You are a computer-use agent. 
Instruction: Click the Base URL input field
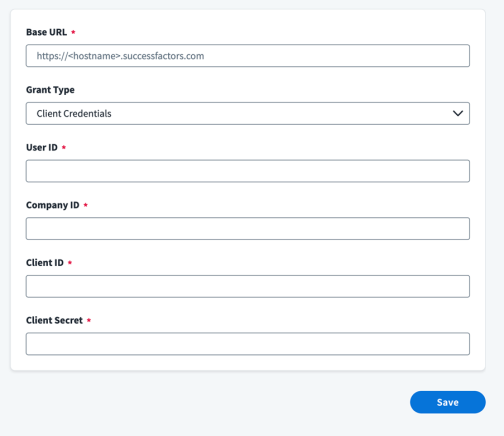click(x=248, y=56)
